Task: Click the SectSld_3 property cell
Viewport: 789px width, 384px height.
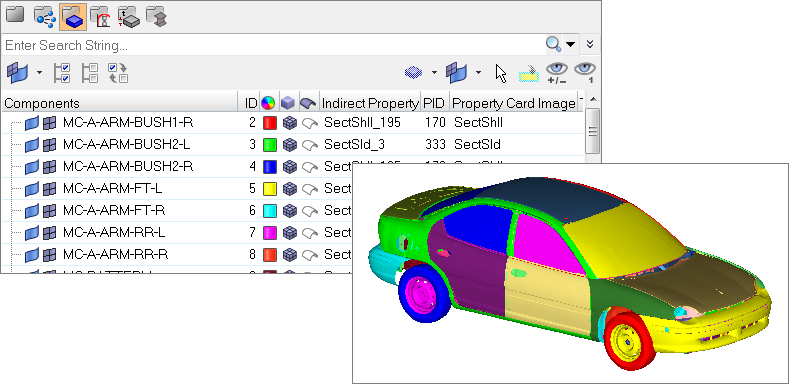Action: 354,144
